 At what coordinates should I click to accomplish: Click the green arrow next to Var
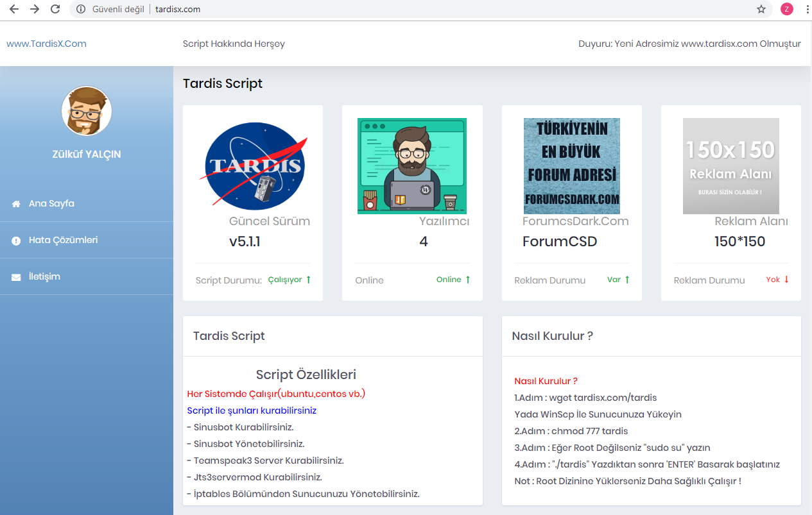point(627,280)
